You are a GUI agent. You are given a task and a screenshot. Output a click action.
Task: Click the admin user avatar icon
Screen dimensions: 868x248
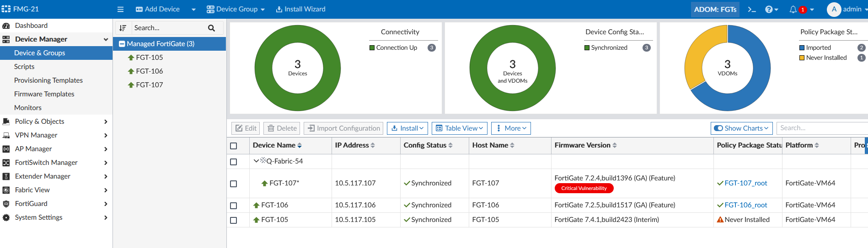tap(834, 9)
